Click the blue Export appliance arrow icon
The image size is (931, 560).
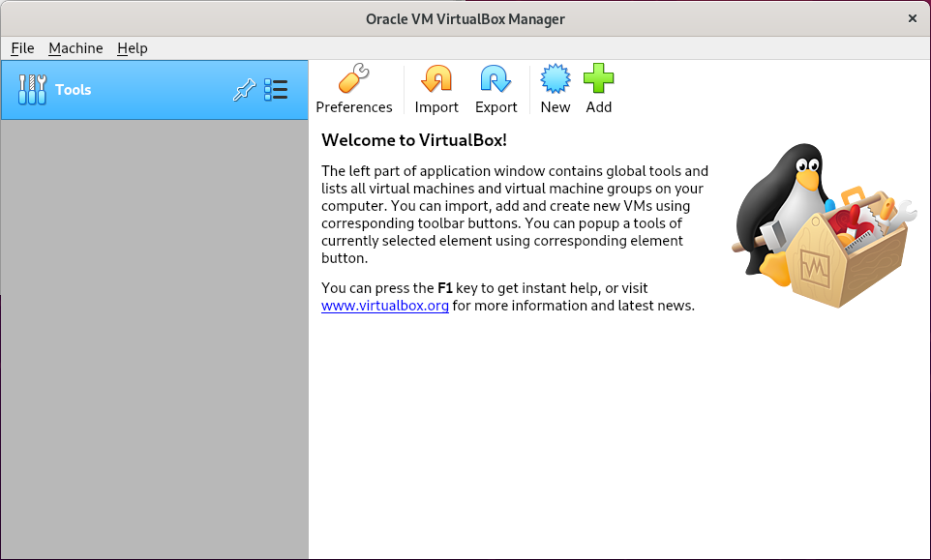[496, 78]
